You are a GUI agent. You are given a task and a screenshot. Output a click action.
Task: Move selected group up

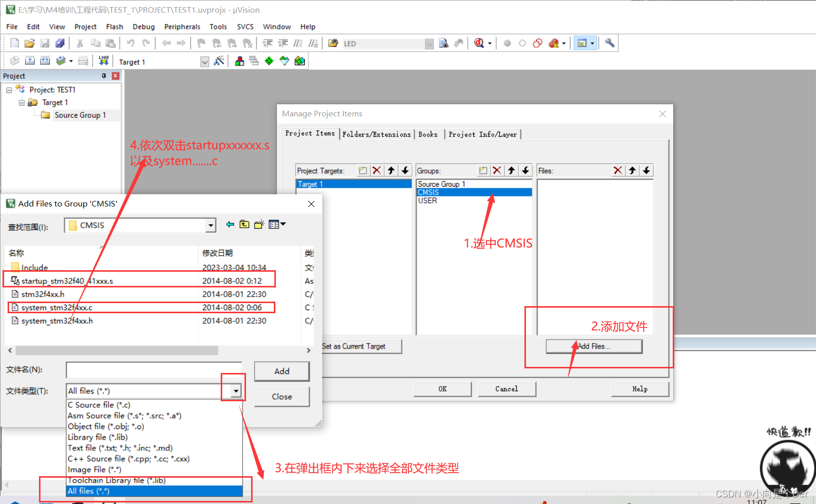(511, 171)
